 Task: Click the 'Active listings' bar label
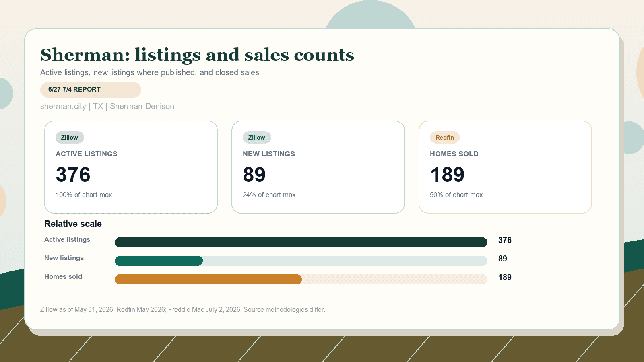[67, 239]
